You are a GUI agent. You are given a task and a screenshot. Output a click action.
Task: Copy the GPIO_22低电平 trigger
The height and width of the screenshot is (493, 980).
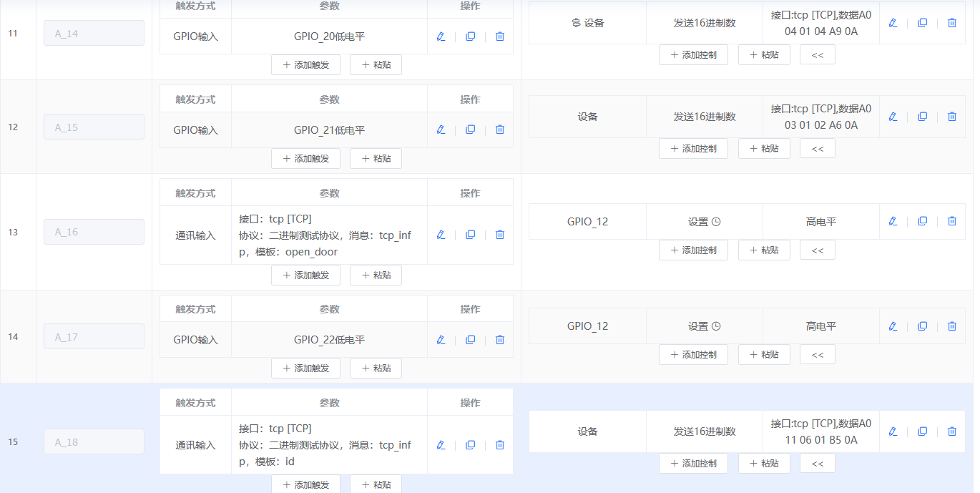(x=470, y=339)
